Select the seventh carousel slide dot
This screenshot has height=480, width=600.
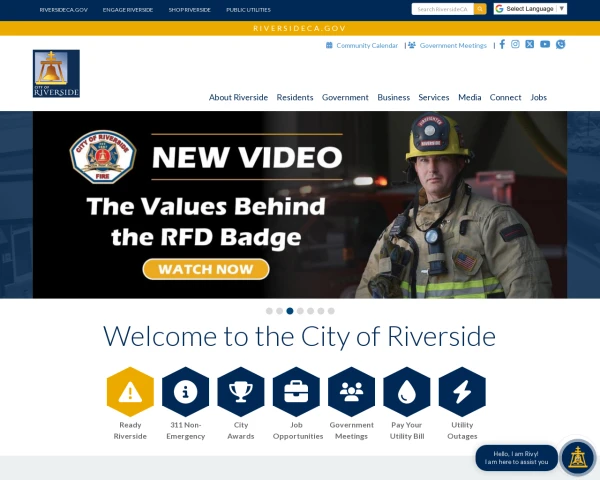(x=331, y=311)
